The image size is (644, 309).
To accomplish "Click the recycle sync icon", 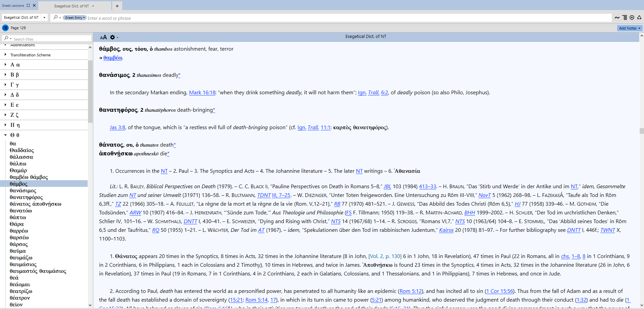I will [x=639, y=17].
